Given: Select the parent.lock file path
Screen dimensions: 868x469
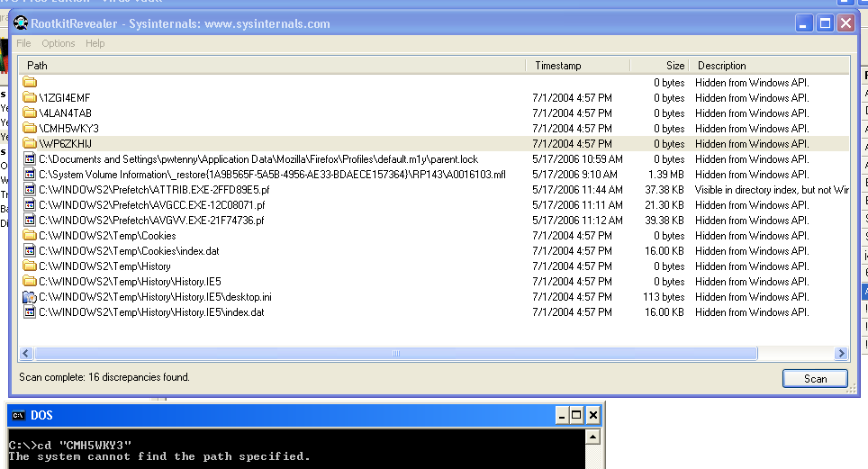Looking at the screenshot, I should [258, 159].
